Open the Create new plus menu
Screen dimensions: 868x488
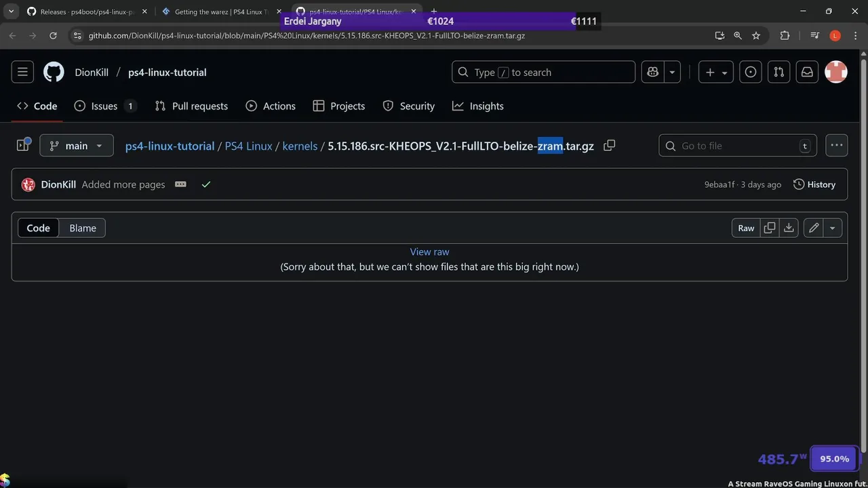point(716,72)
